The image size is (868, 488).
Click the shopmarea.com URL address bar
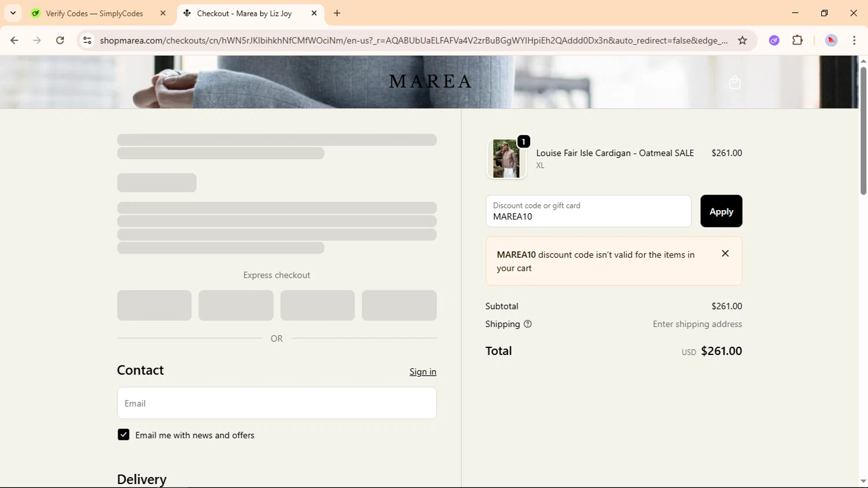(x=414, y=41)
